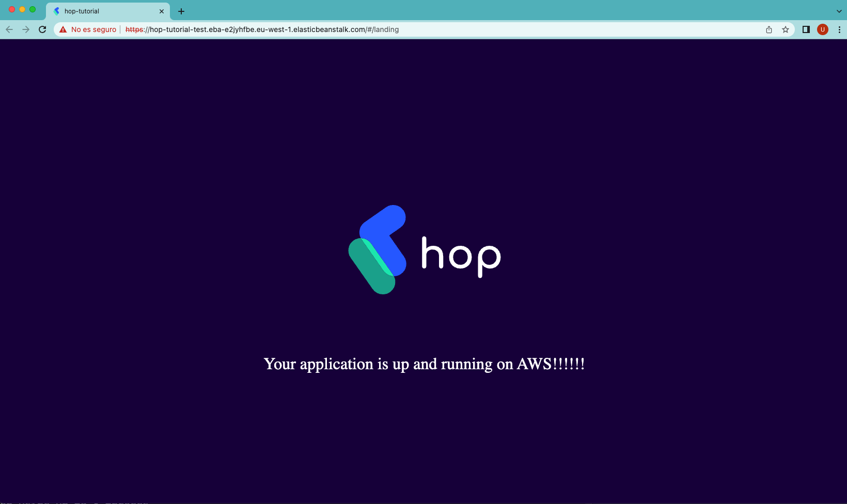This screenshot has width=847, height=504.
Task: Open the user profile avatar 'U'
Action: click(823, 29)
